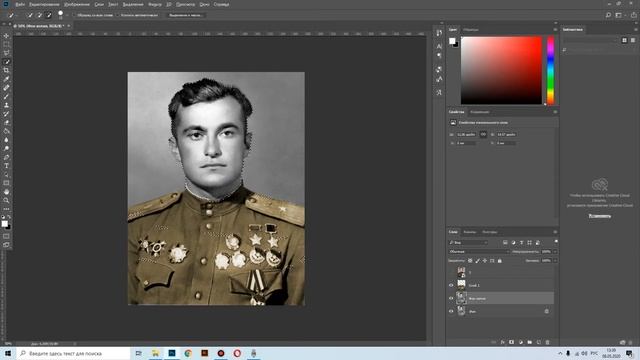Click 'Выделение и маска...' button

click(185, 15)
